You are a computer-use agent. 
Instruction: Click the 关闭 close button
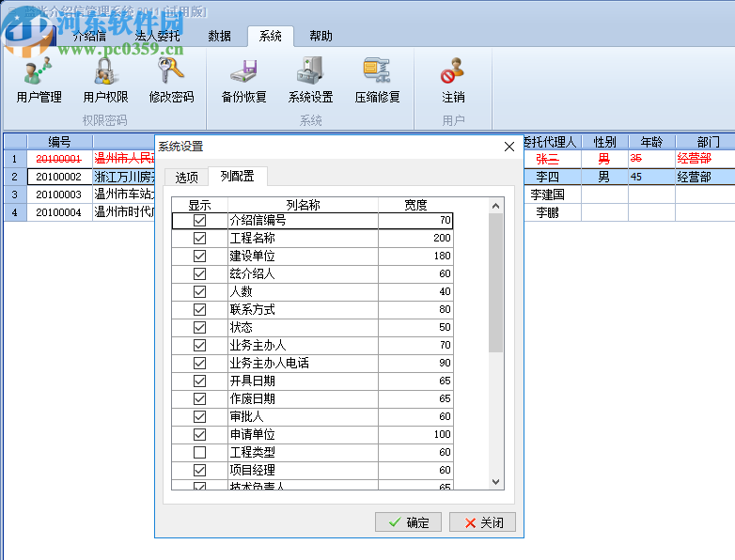tap(482, 522)
